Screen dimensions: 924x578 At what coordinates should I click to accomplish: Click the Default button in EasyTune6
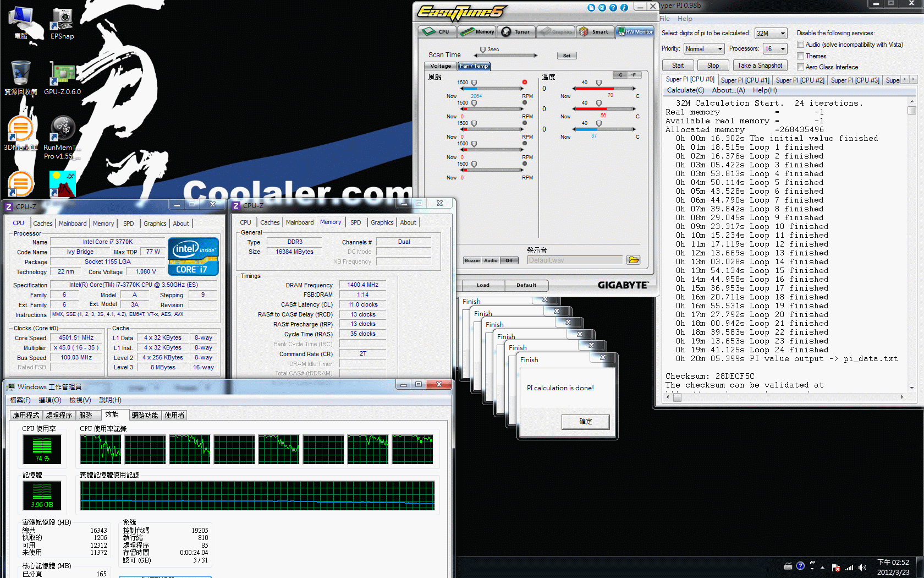click(x=526, y=285)
